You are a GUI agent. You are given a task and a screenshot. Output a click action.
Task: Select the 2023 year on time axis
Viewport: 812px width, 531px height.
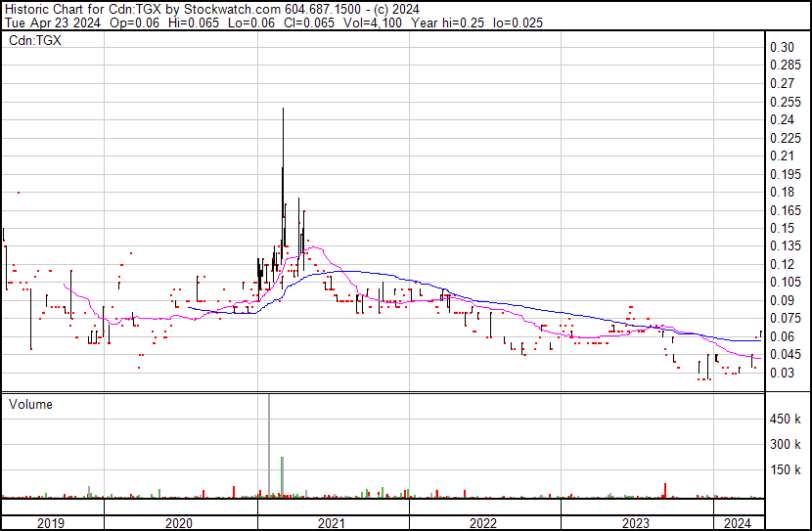(x=636, y=522)
